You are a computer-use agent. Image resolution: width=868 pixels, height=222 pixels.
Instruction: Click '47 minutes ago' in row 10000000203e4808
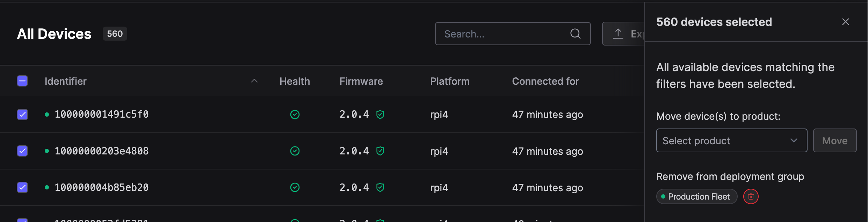(548, 151)
